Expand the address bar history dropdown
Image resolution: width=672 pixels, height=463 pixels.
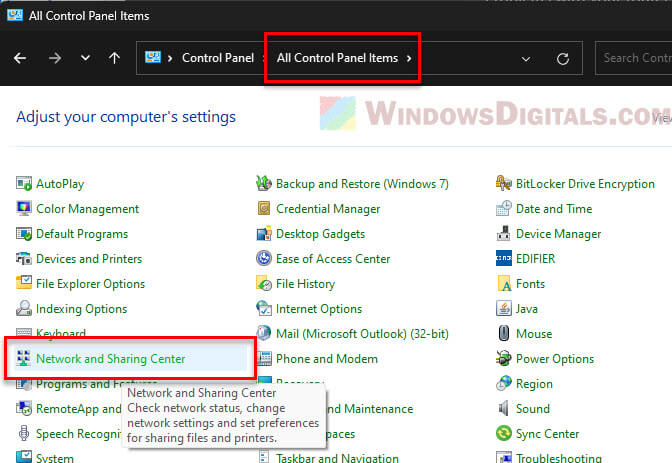coord(526,59)
